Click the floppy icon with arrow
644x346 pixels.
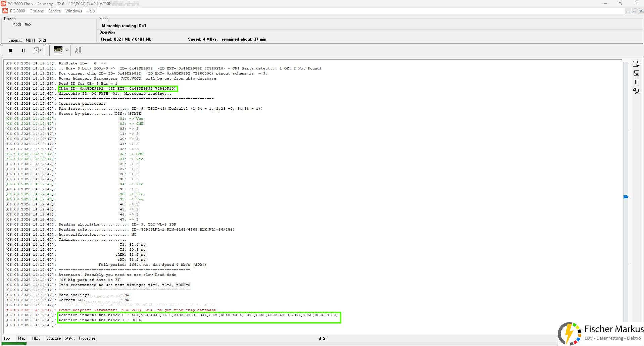pyautogui.click(x=636, y=91)
